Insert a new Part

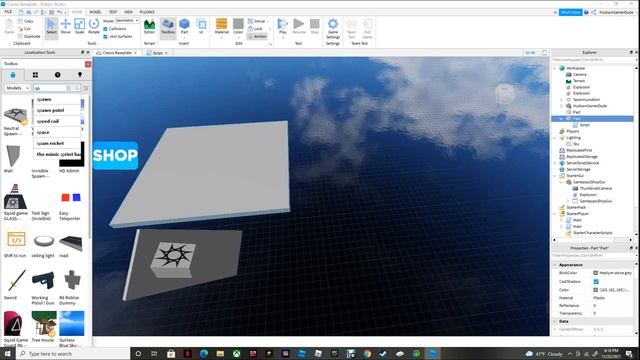click(x=184, y=27)
